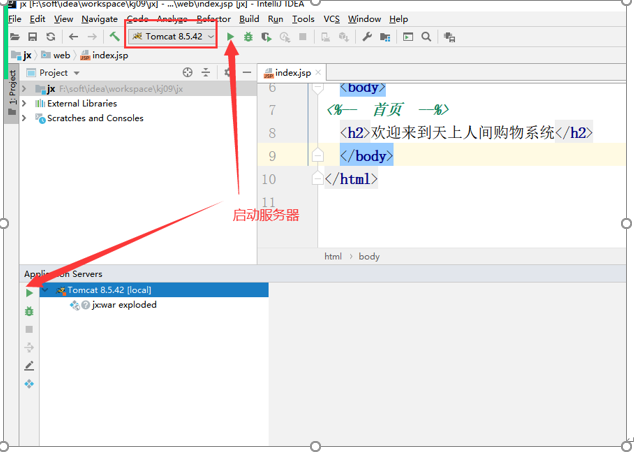Open the View menu

pos(64,19)
